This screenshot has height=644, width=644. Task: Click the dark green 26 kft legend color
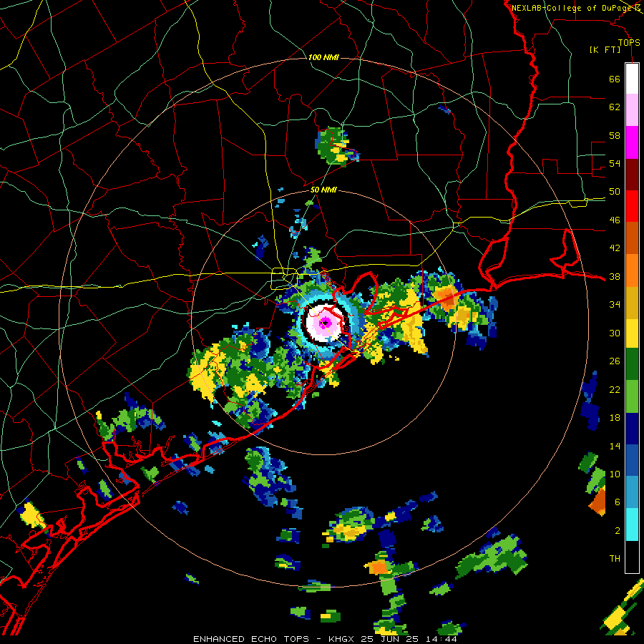[x=632, y=364]
